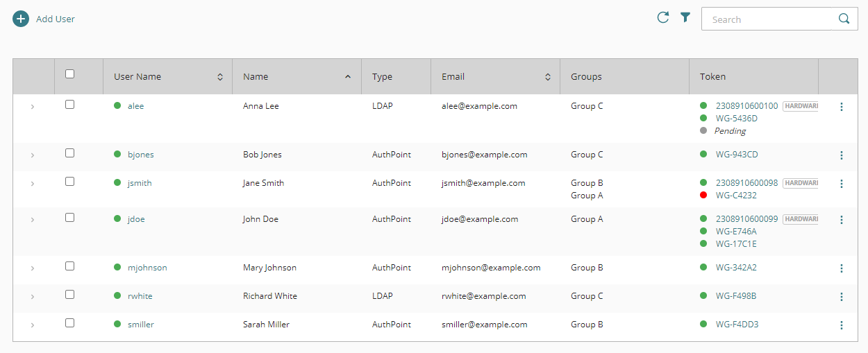Sort by User Name column
Image resolution: width=868 pixels, height=353 pixels.
coord(220,77)
